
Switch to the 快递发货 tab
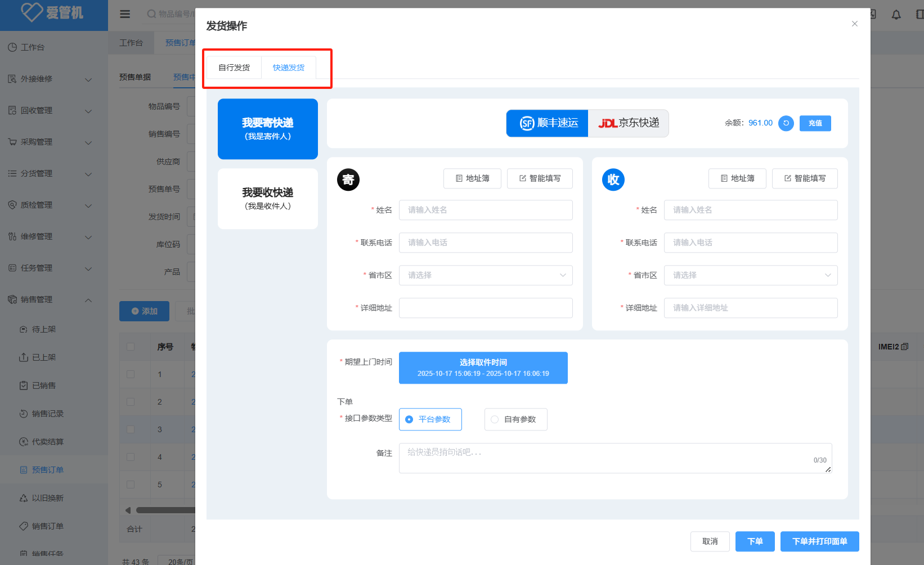pyautogui.click(x=288, y=68)
